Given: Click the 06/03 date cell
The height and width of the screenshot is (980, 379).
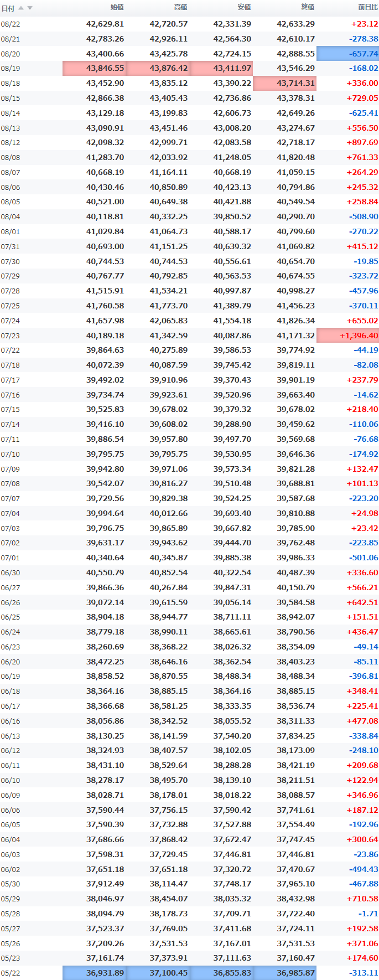Looking at the screenshot, I should 11,855.
